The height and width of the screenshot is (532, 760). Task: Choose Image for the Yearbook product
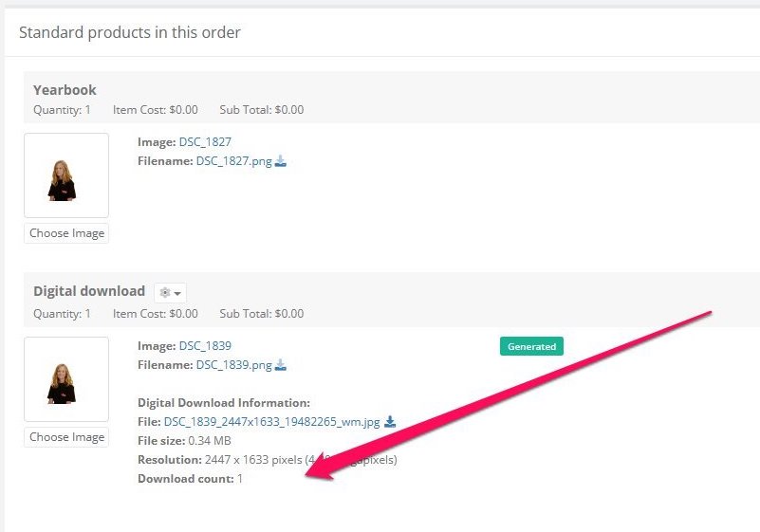66,233
